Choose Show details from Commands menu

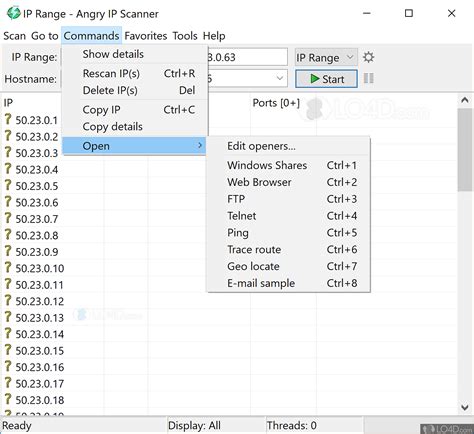135,54
